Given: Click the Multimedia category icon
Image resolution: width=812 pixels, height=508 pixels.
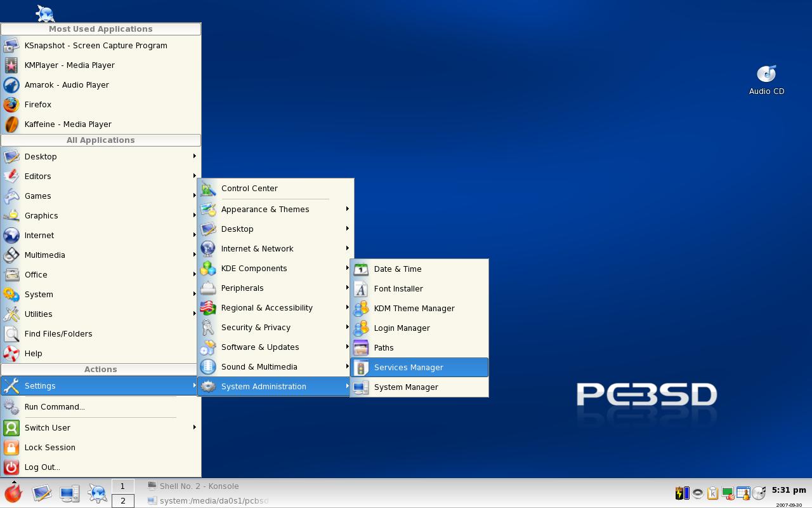Looking at the screenshot, I should point(11,255).
